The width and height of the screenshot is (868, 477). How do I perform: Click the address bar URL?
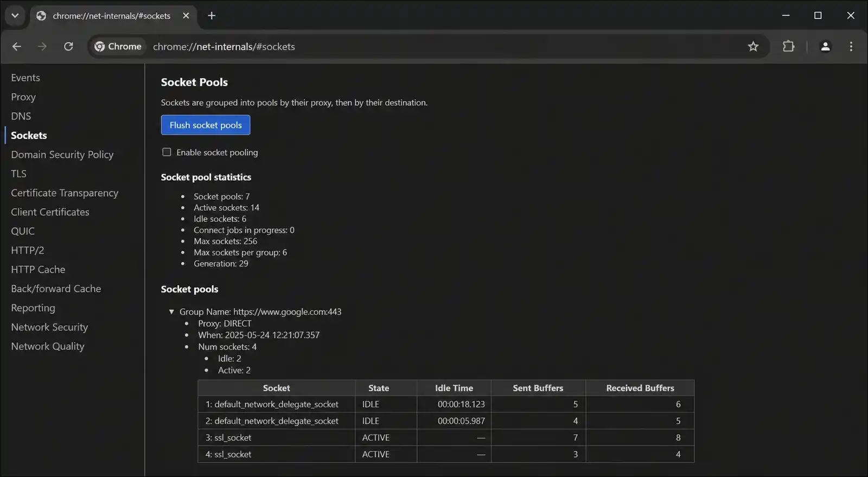(224, 47)
